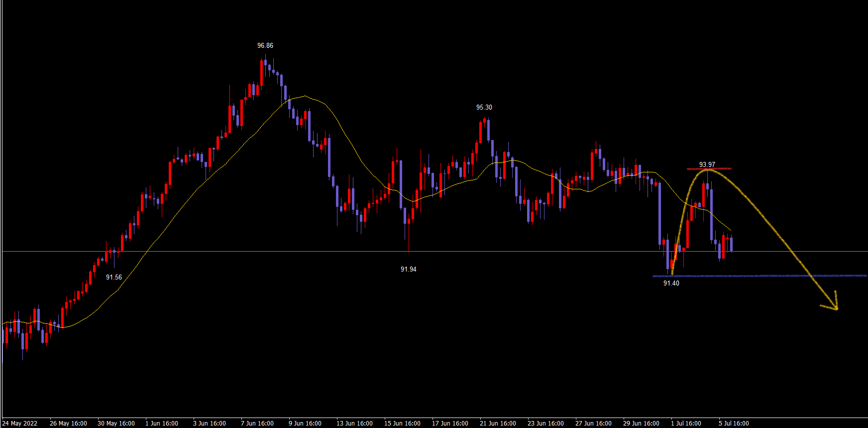Viewport: 868px width, 428px height.
Task: Click the 24 May 2022 date label
Action: 20,423
